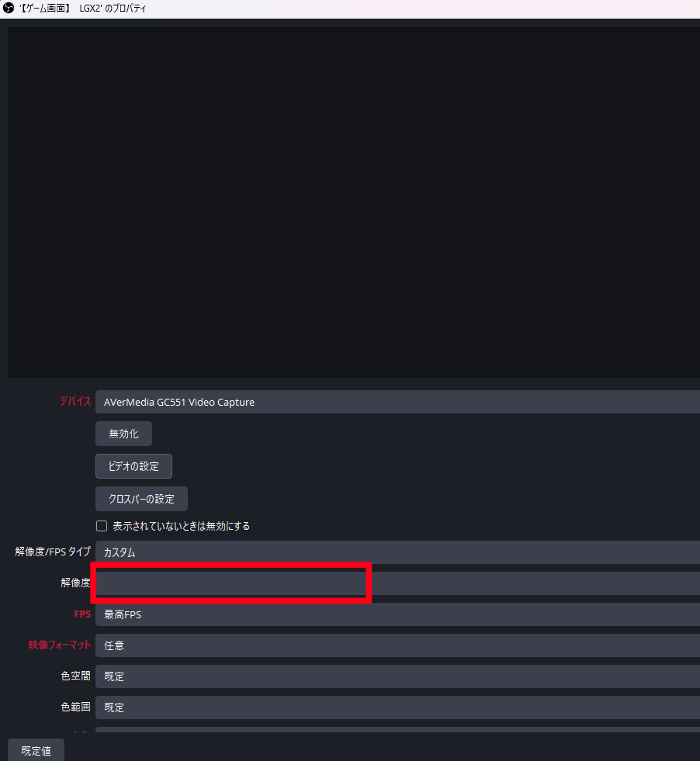Open the 色空間 dropdown
Screen dimensions: 700x761
click(396, 676)
